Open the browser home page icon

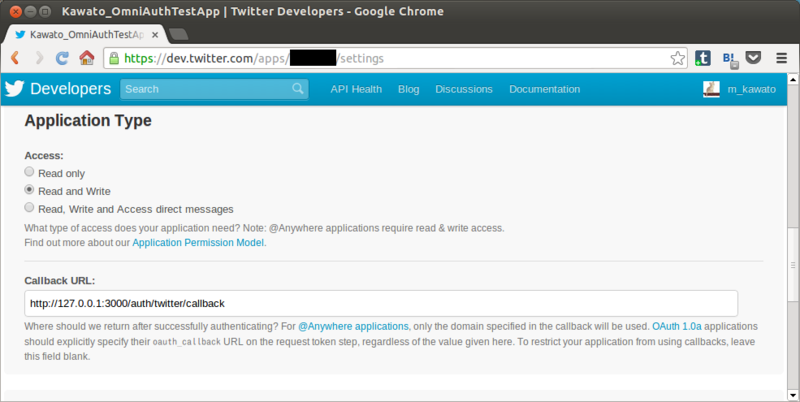[87, 58]
